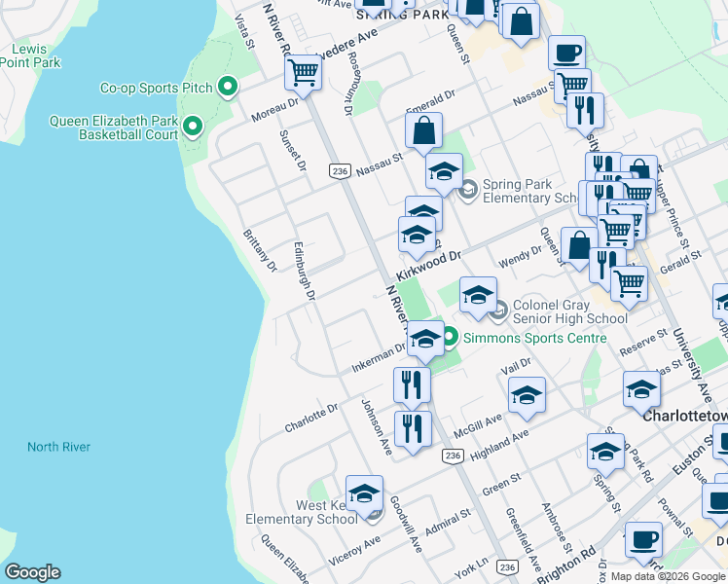
Task: Click the Reserve St street label
Action: point(643,343)
